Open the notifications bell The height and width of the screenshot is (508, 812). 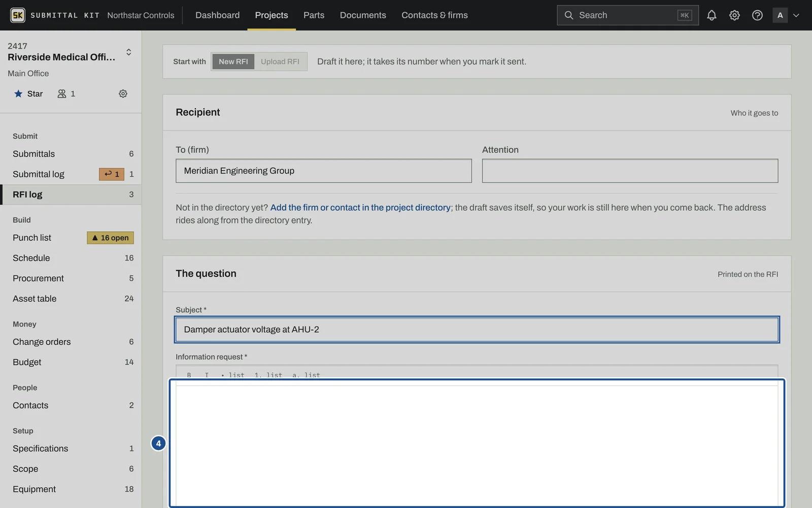[712, 15]
